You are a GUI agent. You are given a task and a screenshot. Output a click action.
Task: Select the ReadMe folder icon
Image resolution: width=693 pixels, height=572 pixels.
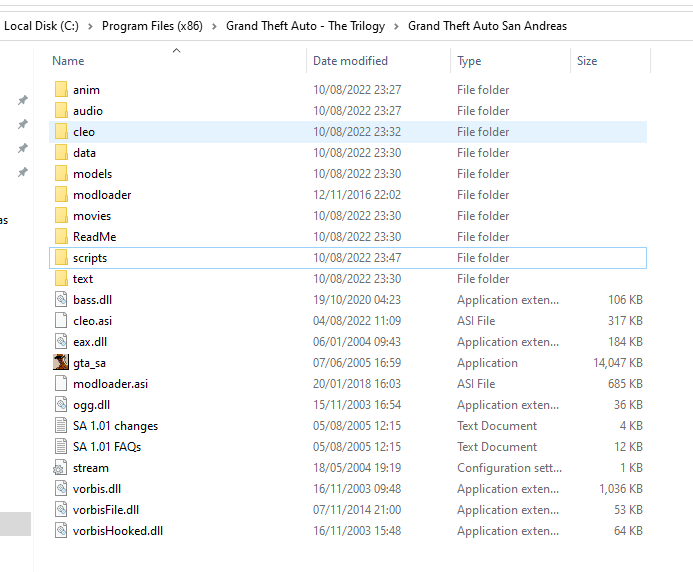pyautogui.click(x=61, y=236)
